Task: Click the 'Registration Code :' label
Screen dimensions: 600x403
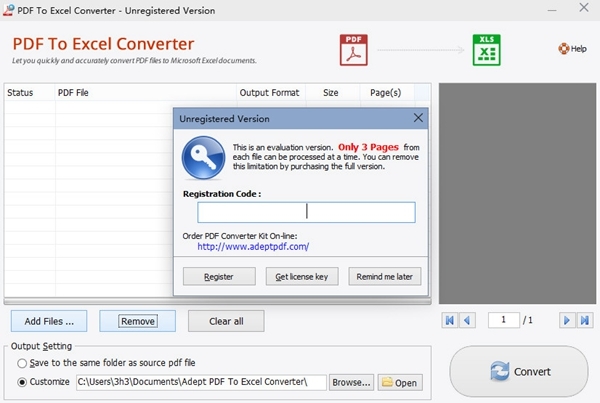Action: tap(222, 194)
